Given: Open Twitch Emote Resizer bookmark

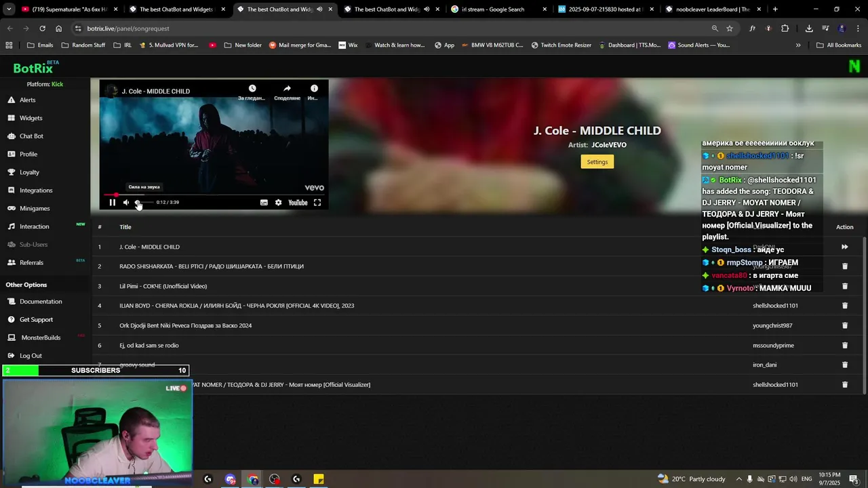Looking at the screenshot, I should [x=561, y=45].
